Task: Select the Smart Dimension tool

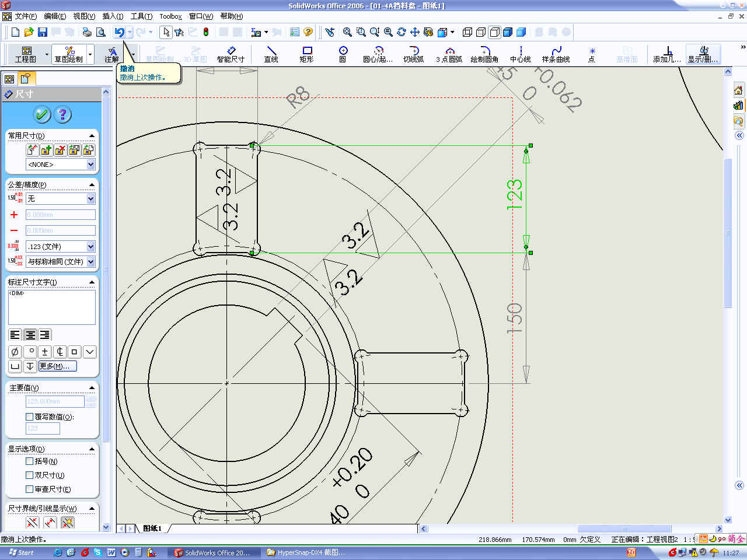Action: pos(231,54)
